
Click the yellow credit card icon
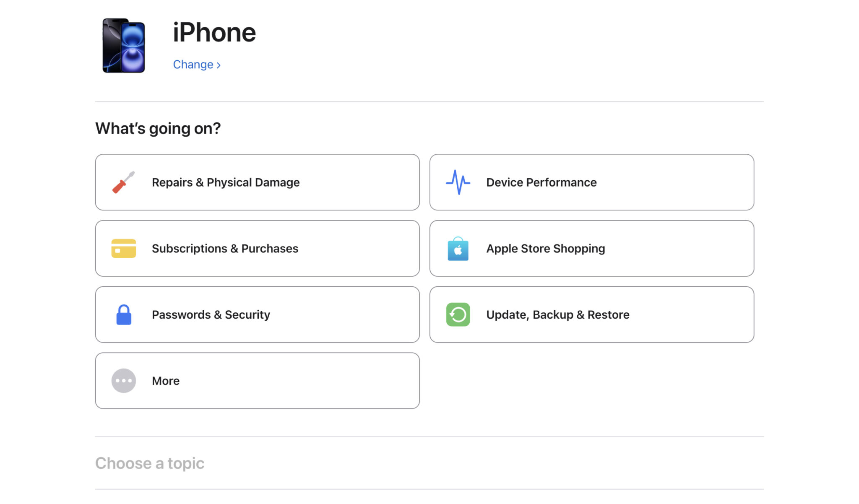click(123, 248)
